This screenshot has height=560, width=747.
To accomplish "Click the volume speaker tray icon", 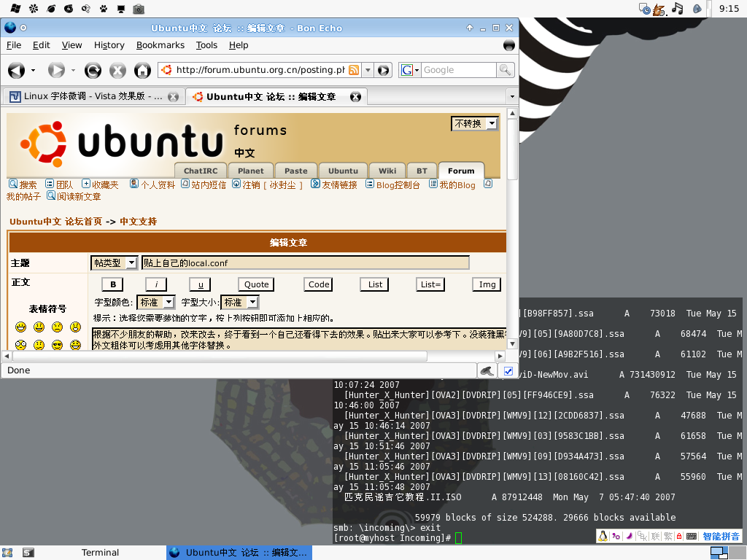I will coord(697,9).
